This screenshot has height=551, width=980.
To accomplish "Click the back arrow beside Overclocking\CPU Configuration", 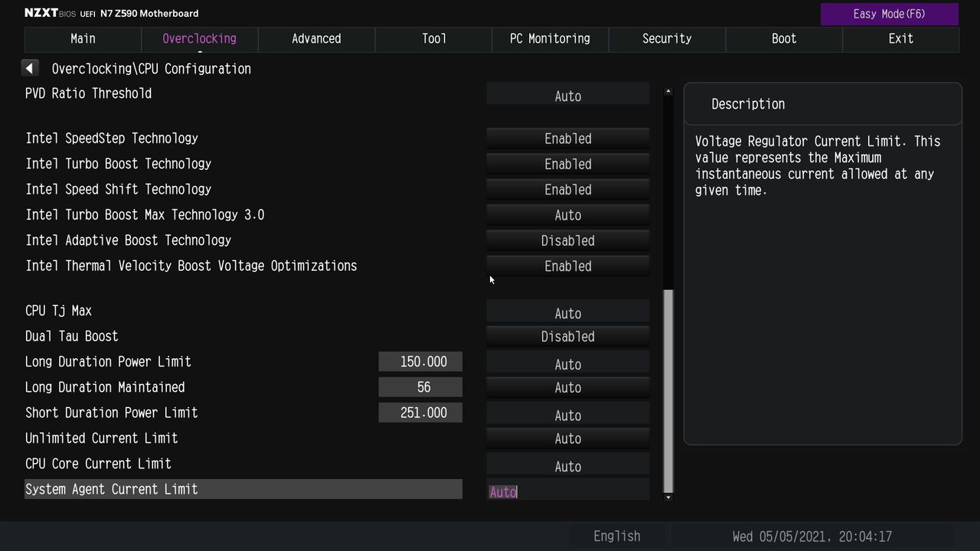I will tap(29, 68).
